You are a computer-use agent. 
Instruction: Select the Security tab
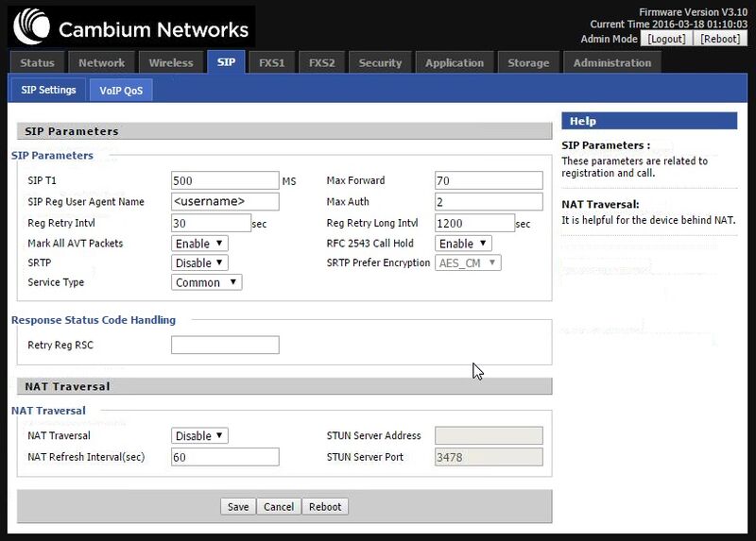[x=380, y=63]
